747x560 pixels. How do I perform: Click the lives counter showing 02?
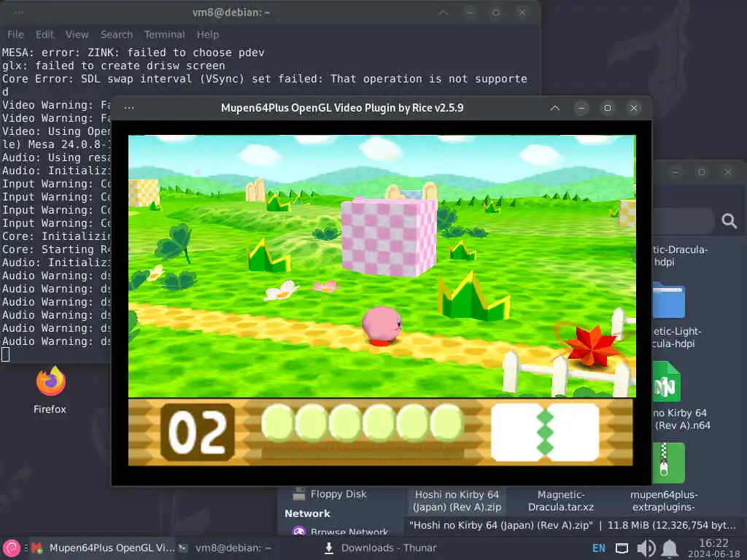pos(197,432)
